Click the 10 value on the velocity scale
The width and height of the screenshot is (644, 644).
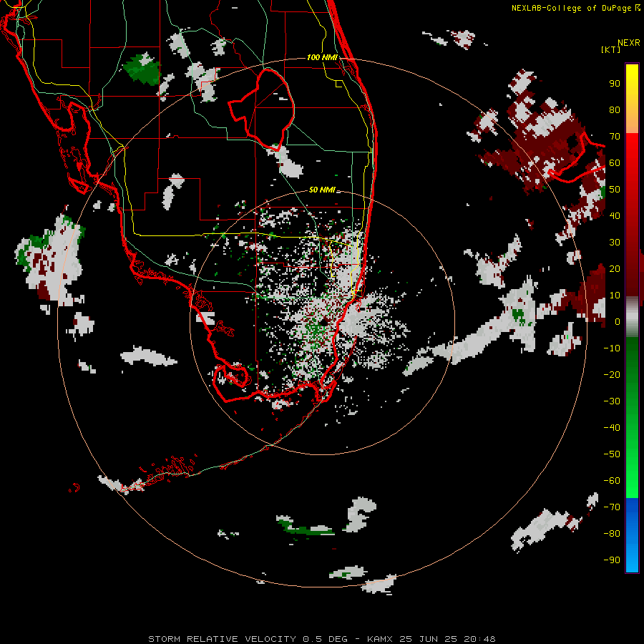click(x=615, y=296)
